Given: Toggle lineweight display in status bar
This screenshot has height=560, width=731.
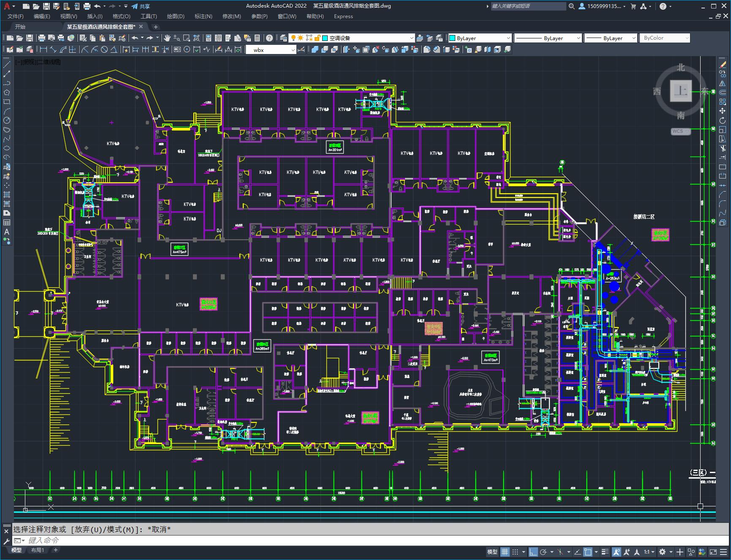Looking at the screenshot, I should tap(606, 552).
